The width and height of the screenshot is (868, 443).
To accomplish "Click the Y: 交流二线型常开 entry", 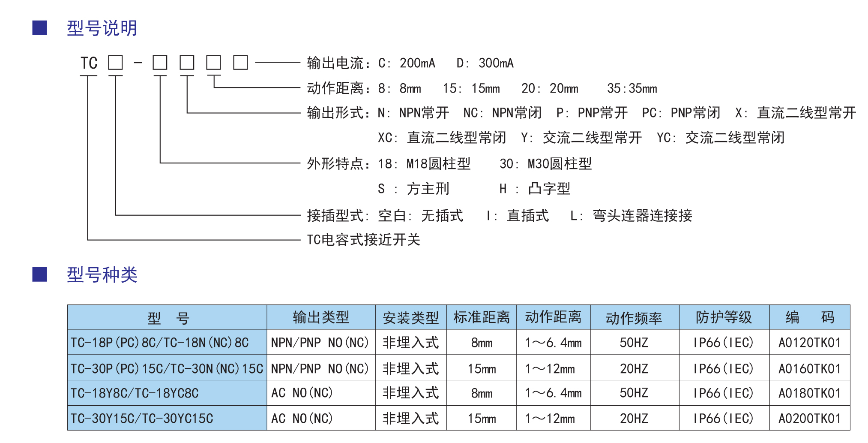I will [581, 138].
